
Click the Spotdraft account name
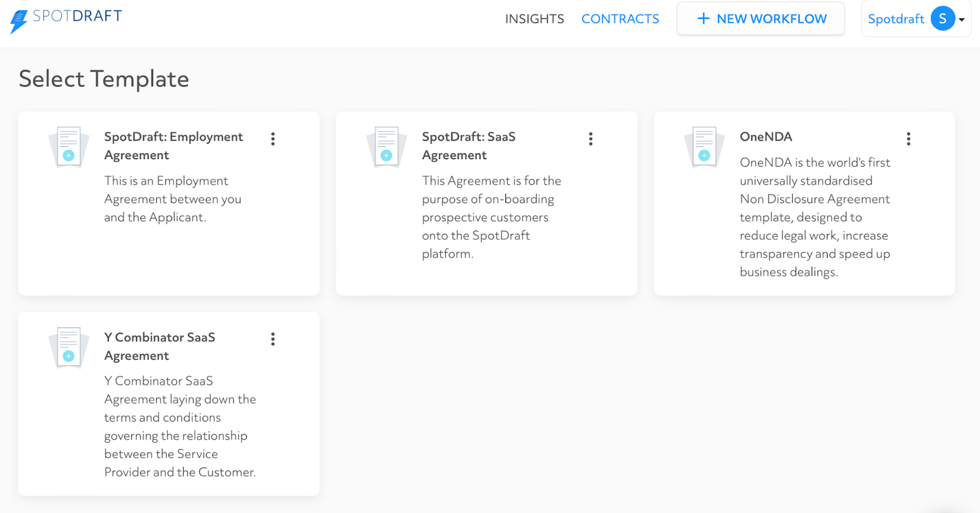tap(896, 19)
